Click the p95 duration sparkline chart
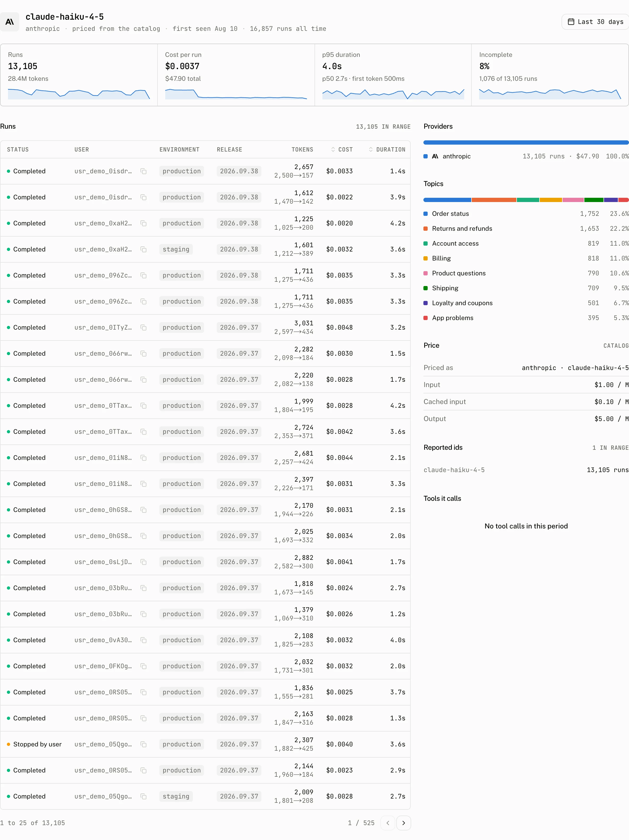The height and width of the screenshot is (840, 629). [393, 94]
